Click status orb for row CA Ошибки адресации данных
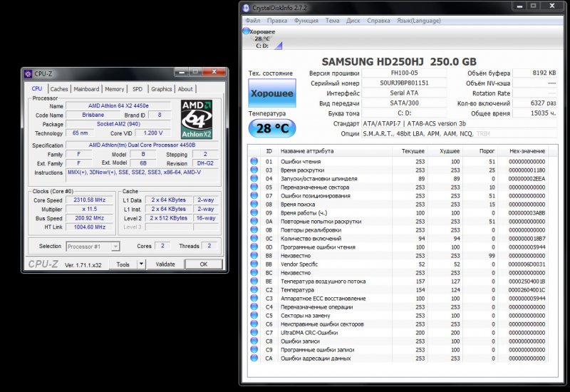Image resolution: width=570 pixels, height=392 pixels. pos(254,358)
